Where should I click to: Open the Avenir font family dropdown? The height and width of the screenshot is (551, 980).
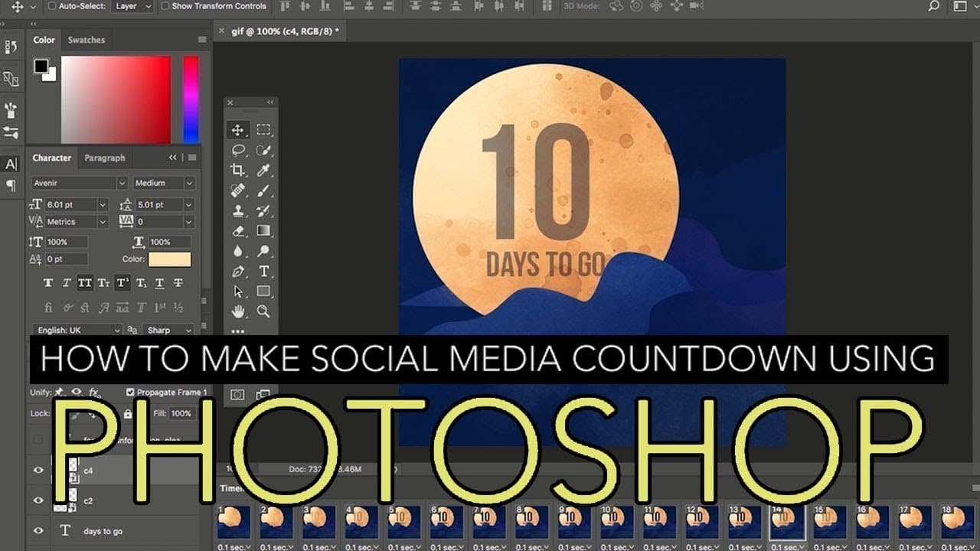(x=79, y=183)
